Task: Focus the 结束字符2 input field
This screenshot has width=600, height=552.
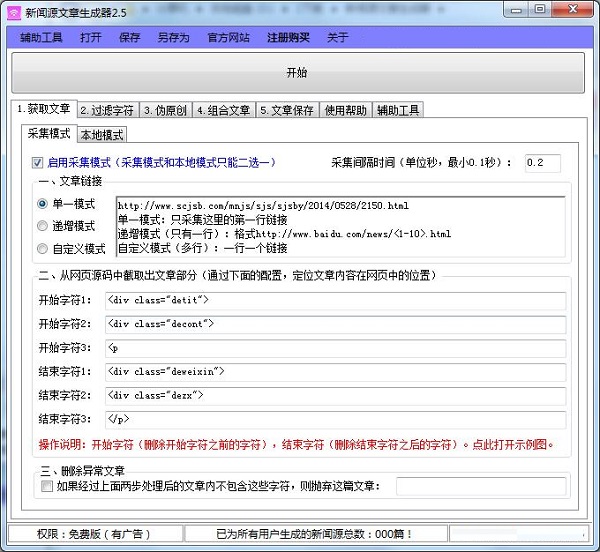Action: point(336,396)
